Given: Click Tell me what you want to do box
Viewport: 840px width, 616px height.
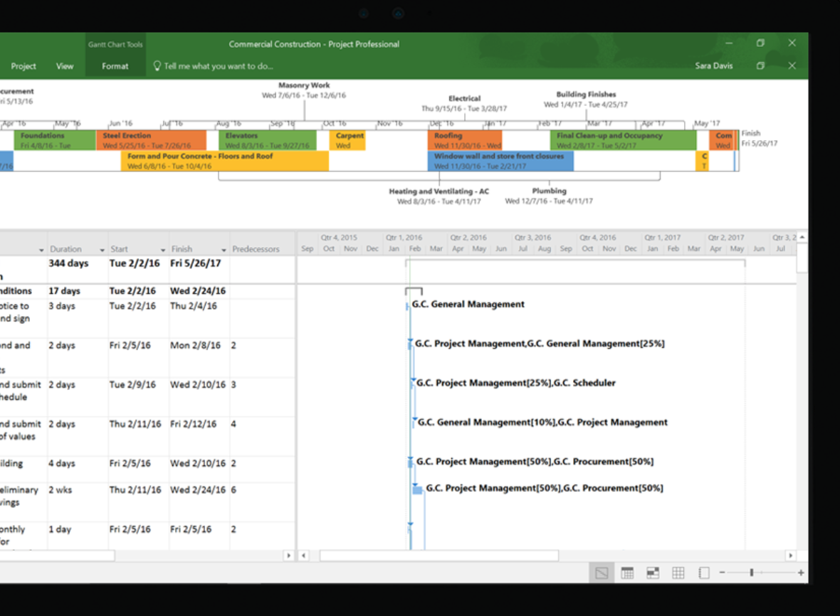Looking at the screenshot, I should pyautogui.click(x=219, y=66).
